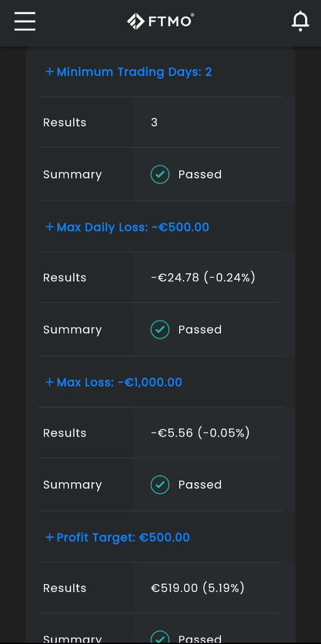Click Max Loss passed checkmark icon
The height and width of the screenshot is (644, 321).
click(160, 485)
